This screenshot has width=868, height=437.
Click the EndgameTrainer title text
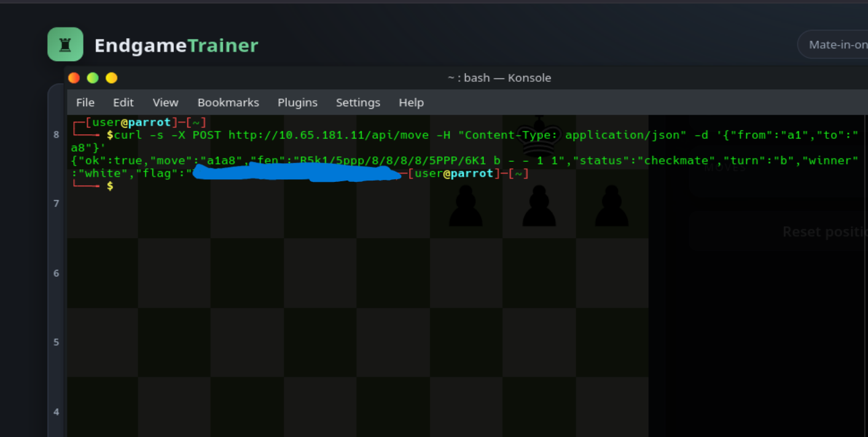[176, 46]
